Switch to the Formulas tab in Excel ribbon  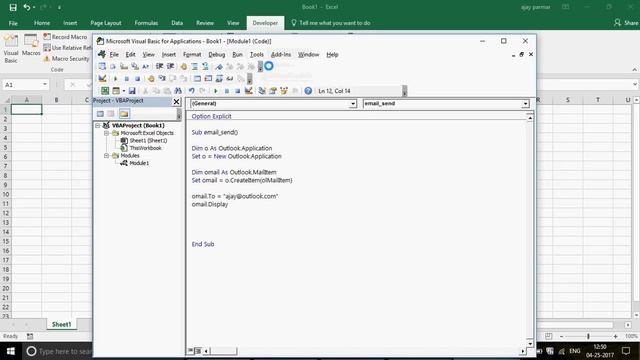(146, 23)
